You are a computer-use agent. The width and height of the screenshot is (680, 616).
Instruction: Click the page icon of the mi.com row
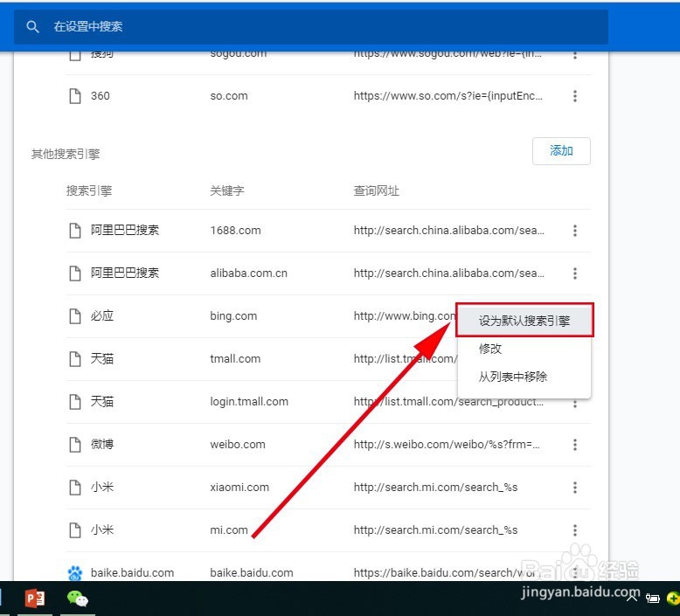pyautogui.click(x=75, y=530)
